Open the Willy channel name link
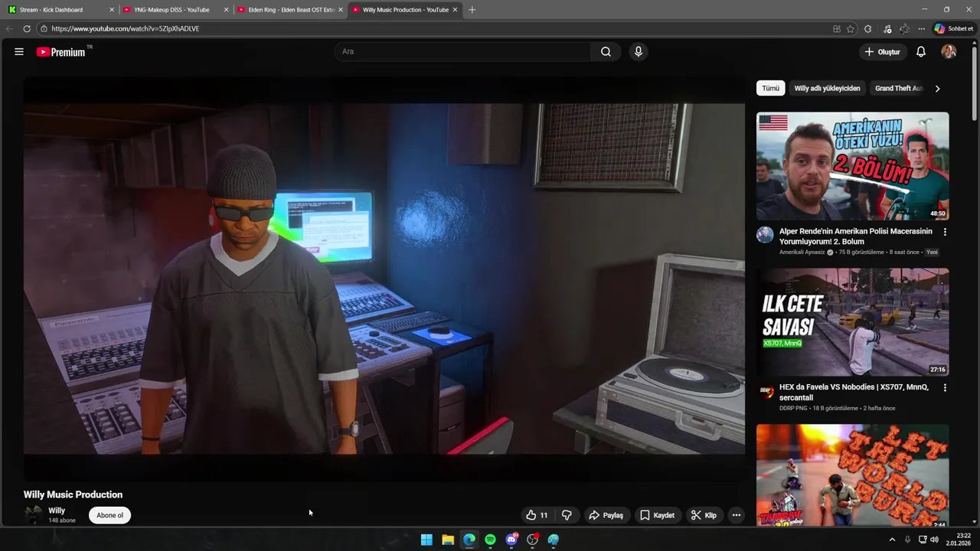 (57, 510)
